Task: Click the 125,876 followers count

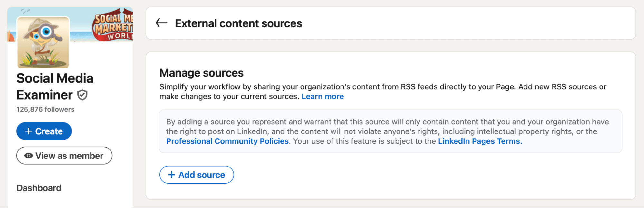Action: [x=45, y=109]
